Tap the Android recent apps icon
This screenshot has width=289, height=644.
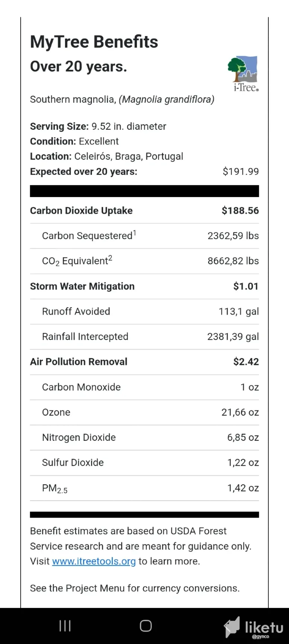click(65, 626)
